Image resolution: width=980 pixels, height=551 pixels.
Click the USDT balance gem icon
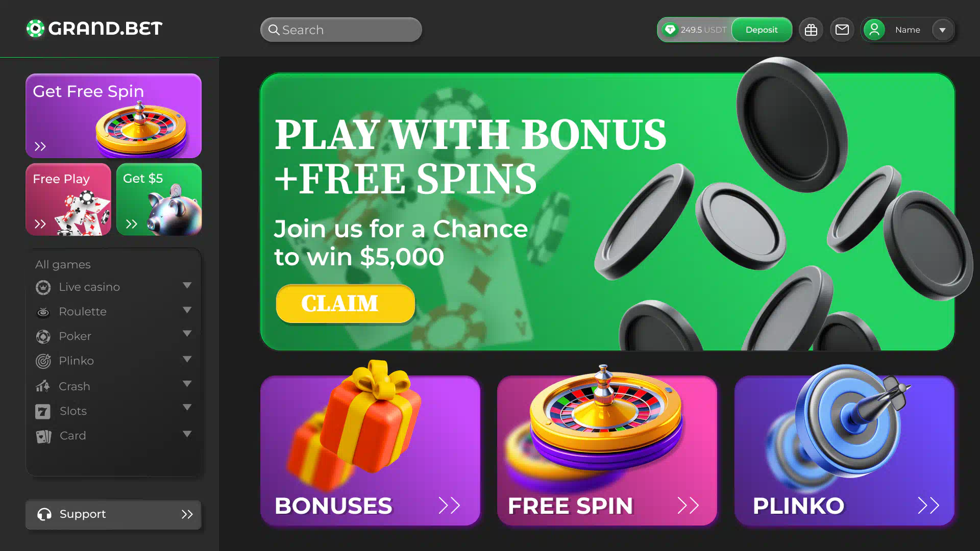pyautogui.click(x=670, y=30)
